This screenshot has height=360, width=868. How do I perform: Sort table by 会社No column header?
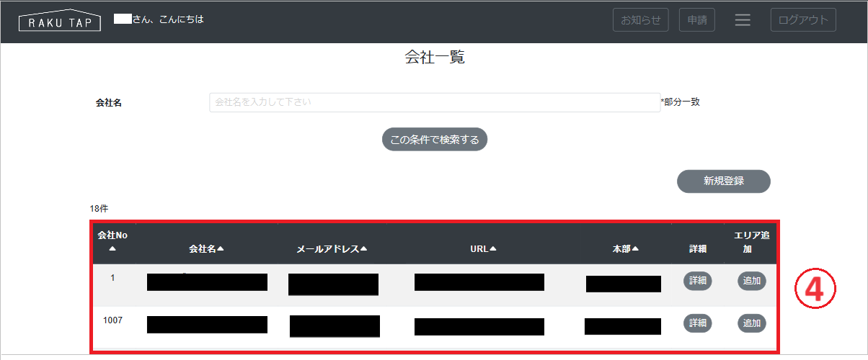112,242
